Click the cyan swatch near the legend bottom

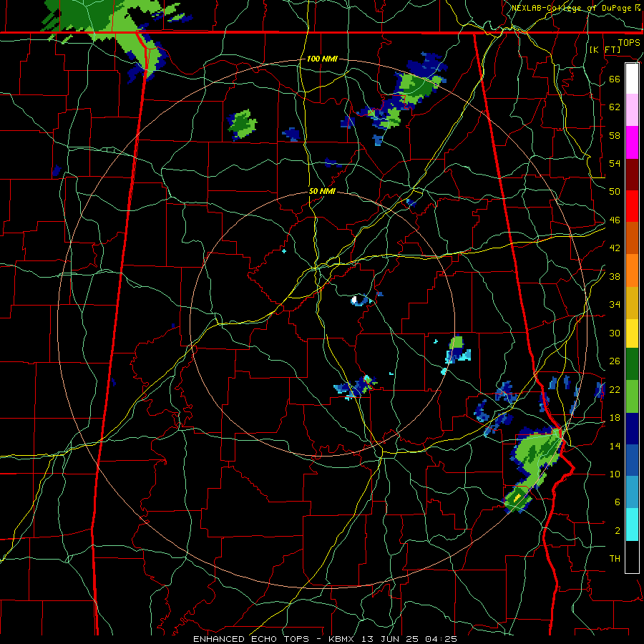(x=632, y=525)
